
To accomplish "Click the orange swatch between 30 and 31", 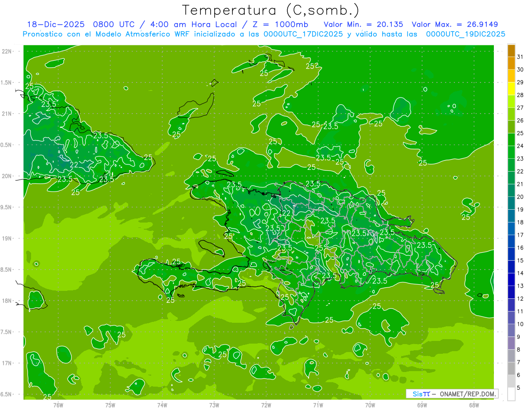I will tap(511, 63).
